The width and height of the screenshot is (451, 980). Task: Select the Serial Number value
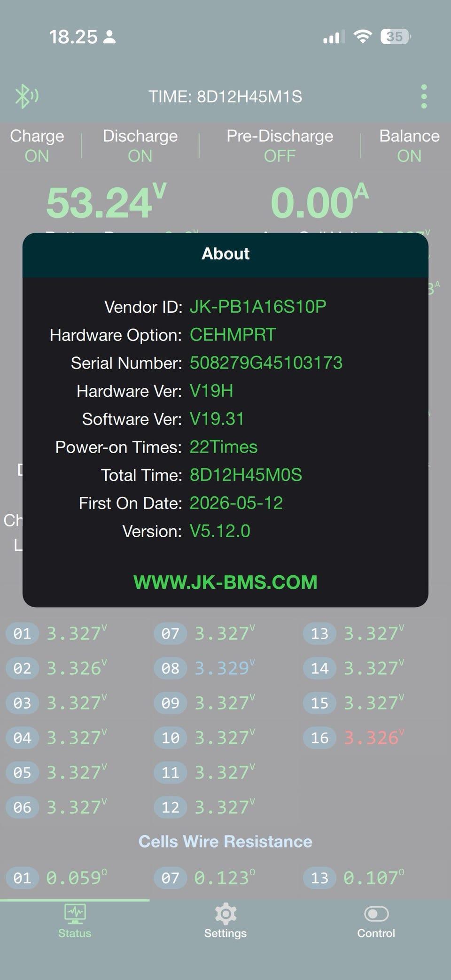(266, 363)
